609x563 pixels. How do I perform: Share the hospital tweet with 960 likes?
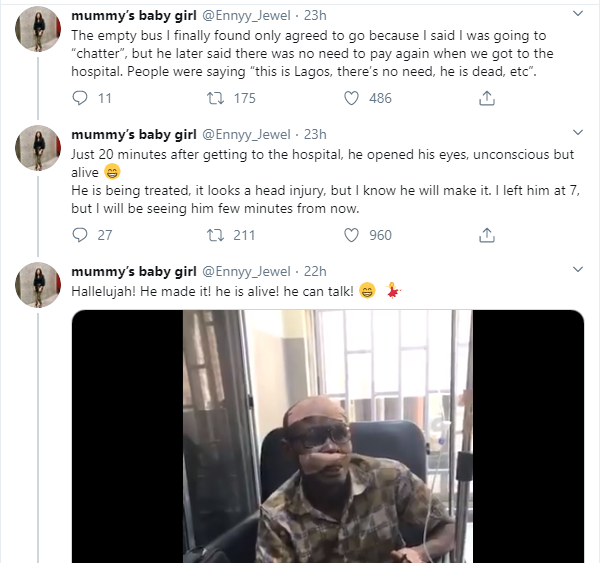487,235
